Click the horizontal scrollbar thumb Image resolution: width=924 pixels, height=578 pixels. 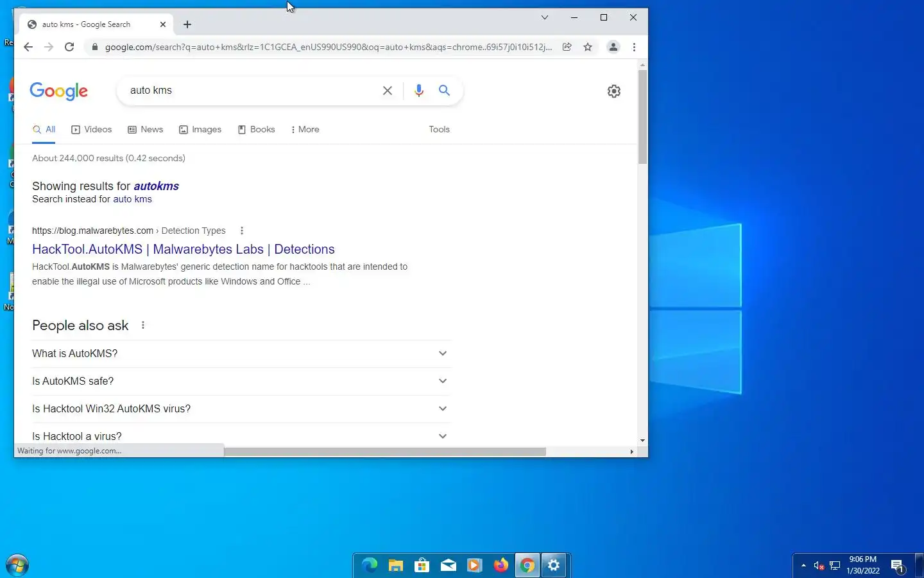pos(385,451)
